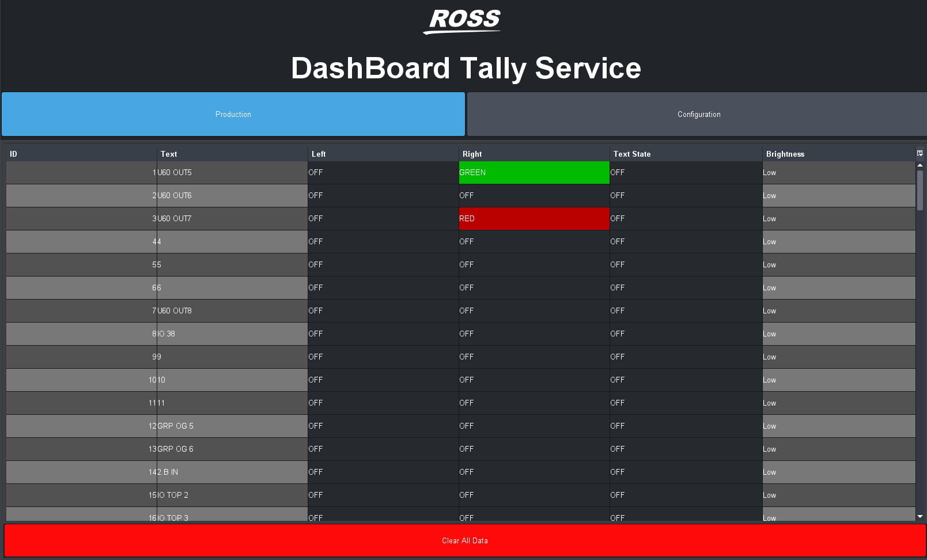Select the text cell 2.B IN
This screenshot has height=560, width=927.
232,472
